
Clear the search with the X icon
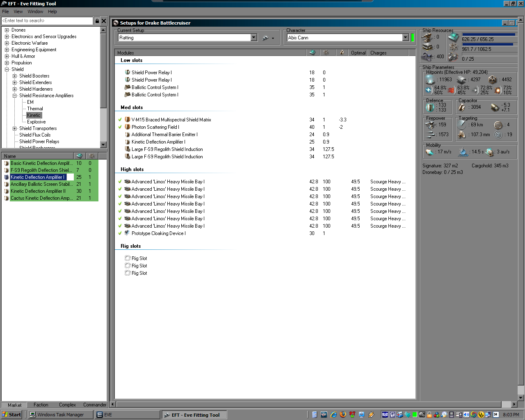pos(104,21)
